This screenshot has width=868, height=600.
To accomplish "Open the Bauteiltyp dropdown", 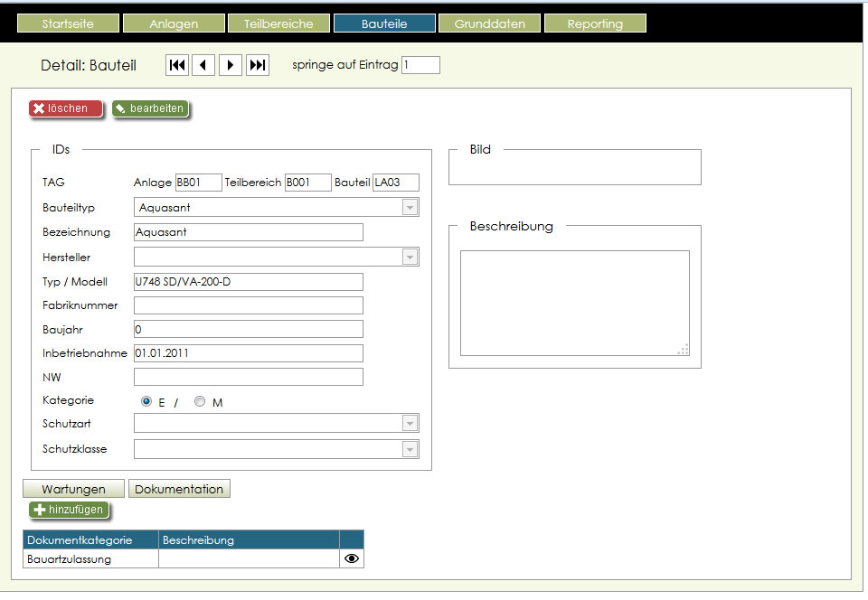I will pos(410,208).
